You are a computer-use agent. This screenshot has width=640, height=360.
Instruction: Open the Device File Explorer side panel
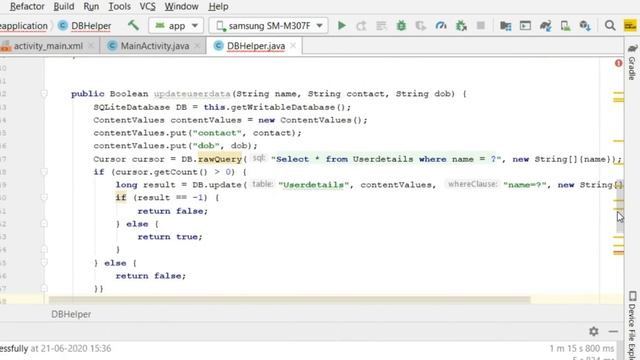coord(632,324)
